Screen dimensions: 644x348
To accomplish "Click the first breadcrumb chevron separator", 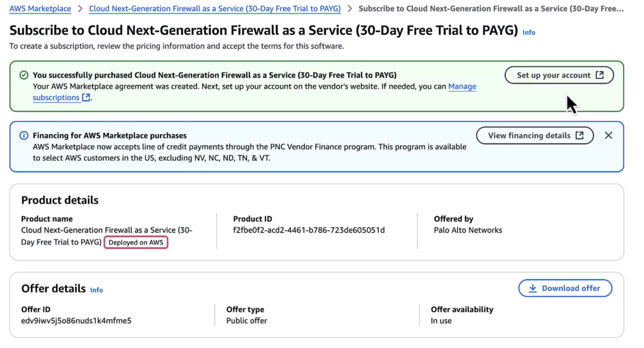I will tap(80, 8).
